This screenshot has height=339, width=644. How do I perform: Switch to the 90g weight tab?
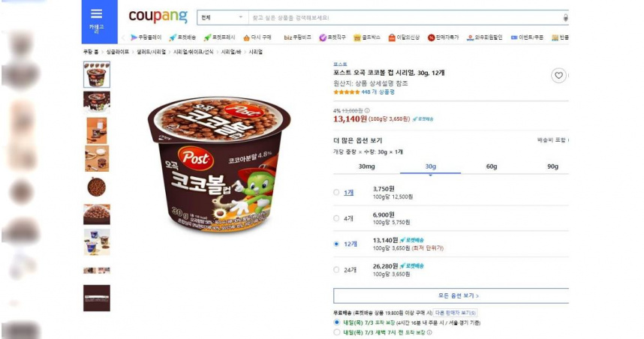[552, 166]
